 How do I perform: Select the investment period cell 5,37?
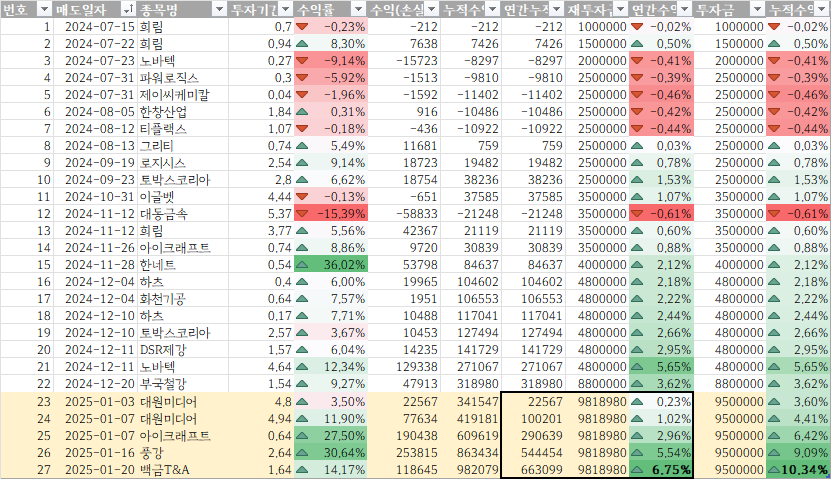(x=261, y=214)
